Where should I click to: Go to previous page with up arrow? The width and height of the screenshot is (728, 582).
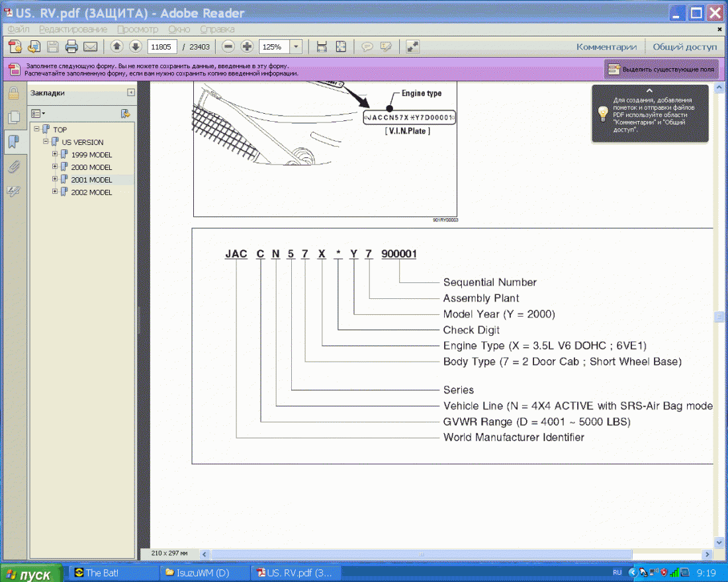point(117,46)
